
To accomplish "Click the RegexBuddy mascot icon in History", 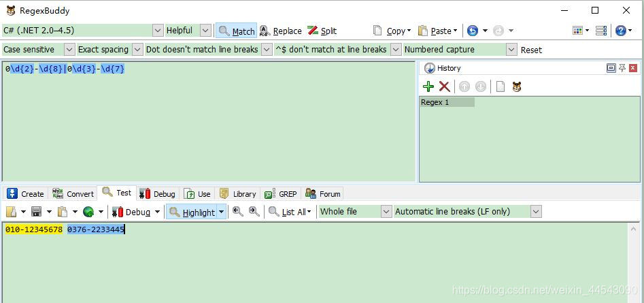I will click(x=517, y=86).
